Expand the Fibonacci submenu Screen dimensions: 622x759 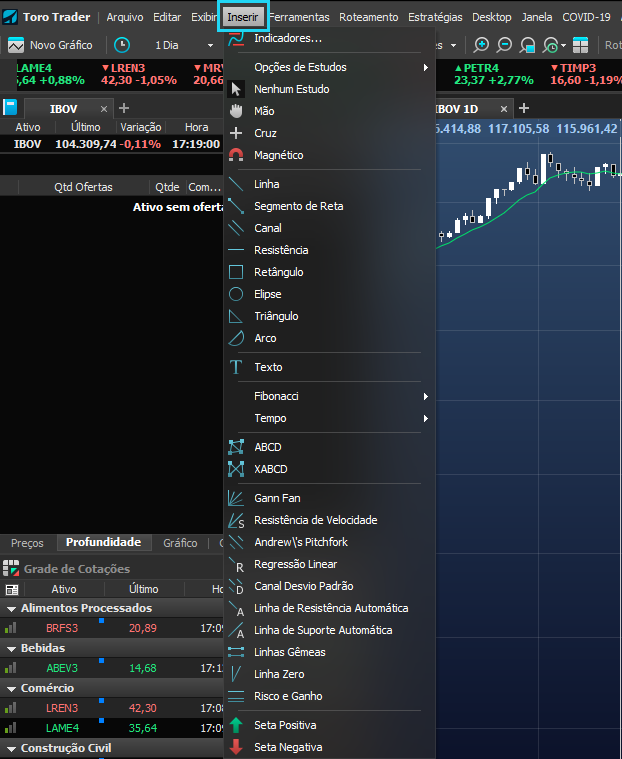click(329, 396)
